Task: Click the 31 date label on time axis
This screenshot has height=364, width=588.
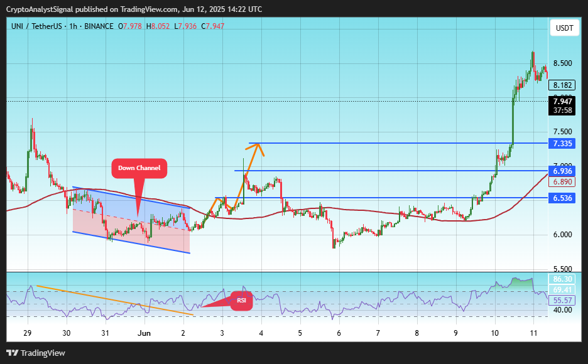Action: pyautogui.click(x=106, y=333)
